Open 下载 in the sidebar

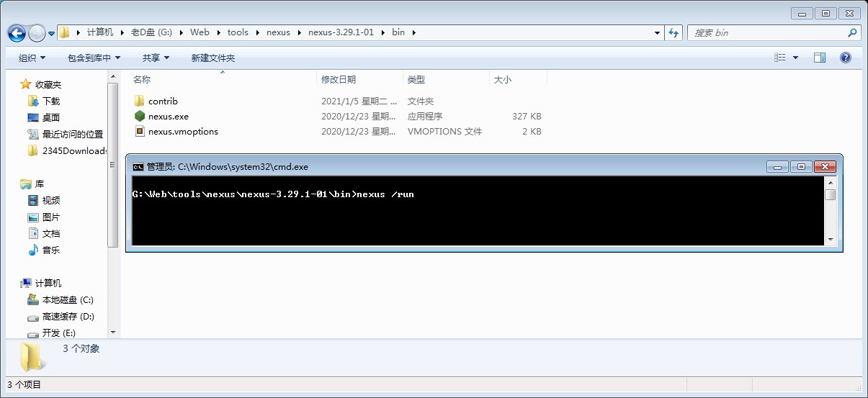(x=51, y=101)
